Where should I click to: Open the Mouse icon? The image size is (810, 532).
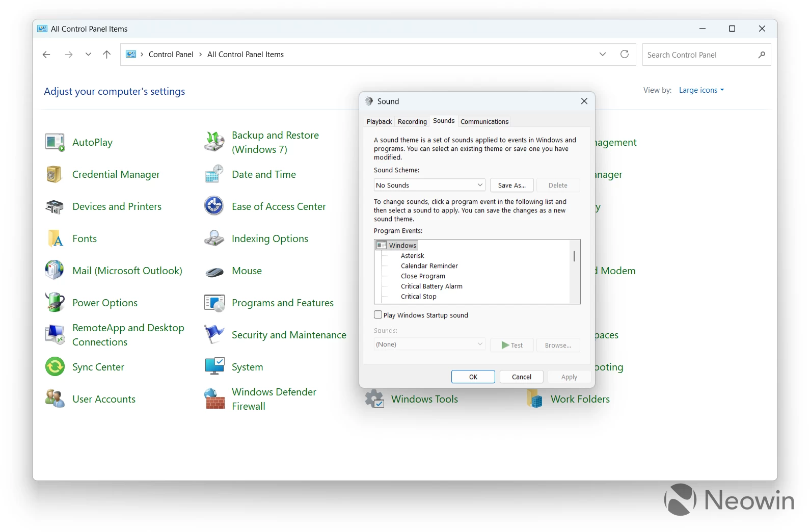(214, 272)
